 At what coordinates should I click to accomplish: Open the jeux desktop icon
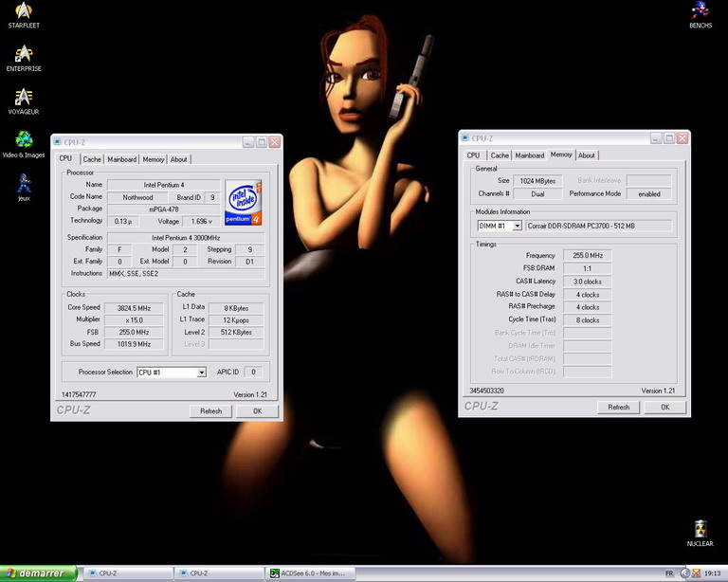click(24, 188)
